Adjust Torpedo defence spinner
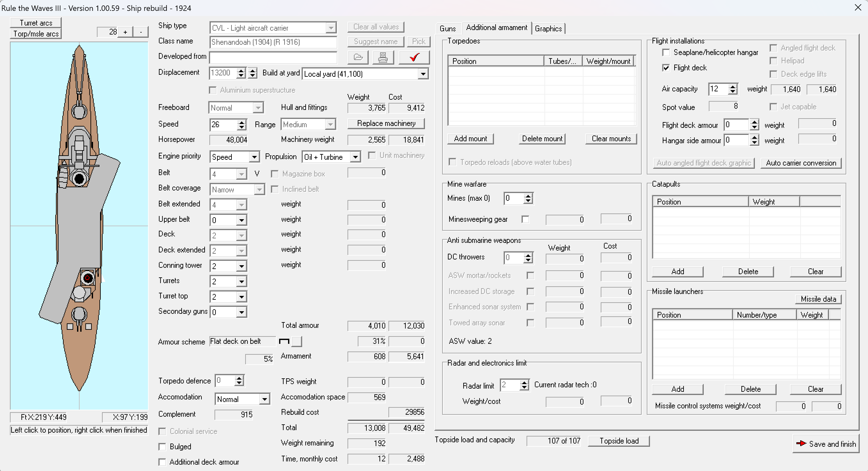The image size is (868, 471). pos(239,381)
